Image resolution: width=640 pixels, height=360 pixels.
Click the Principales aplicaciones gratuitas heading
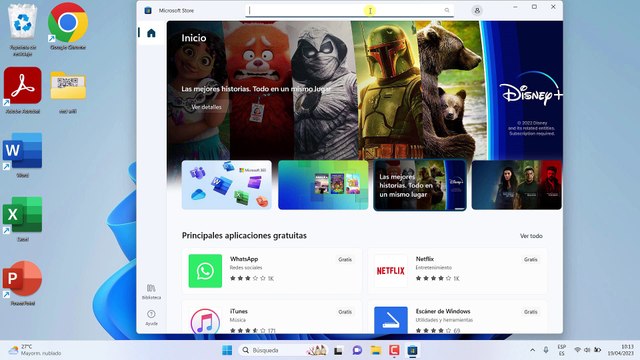tap(244, 236)
